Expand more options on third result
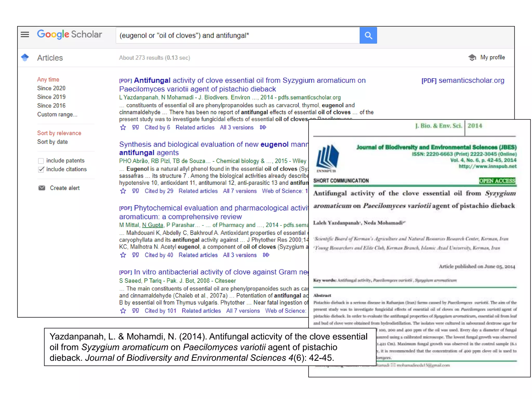532x399 pixels. point(266,255)
